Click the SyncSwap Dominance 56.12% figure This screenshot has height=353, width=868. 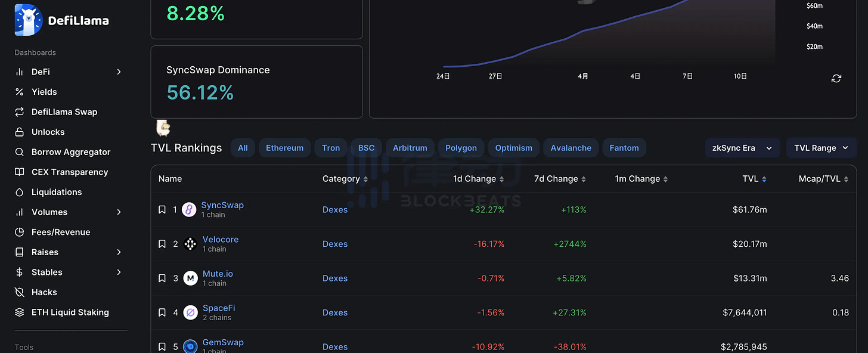coord(200,92)
